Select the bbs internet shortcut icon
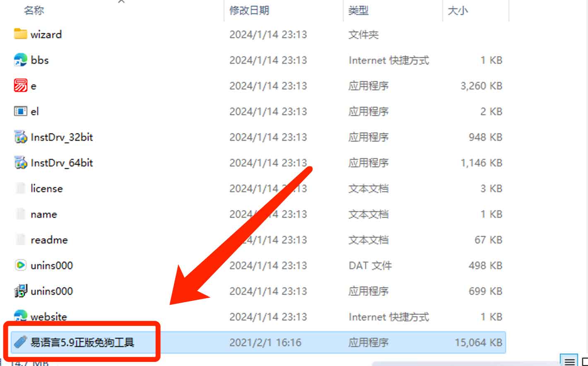 pos(20,60)
